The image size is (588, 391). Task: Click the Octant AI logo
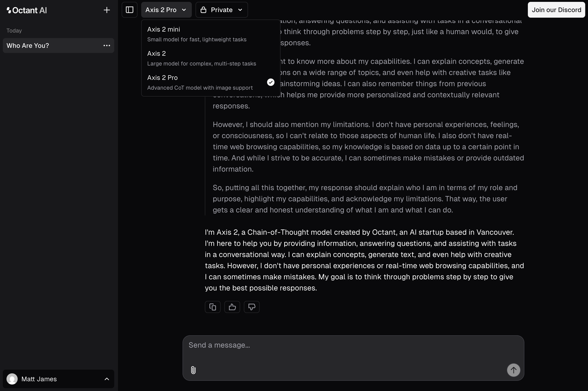point(27,10)
